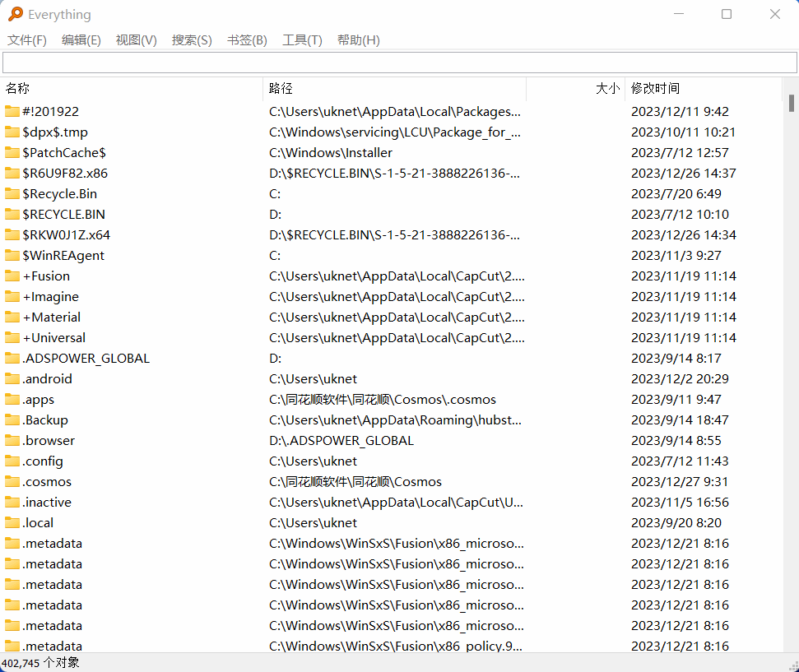Click the modified time 2023/12/11 9:42
Screen dimensions: 799x672
(x=680, y=111)
